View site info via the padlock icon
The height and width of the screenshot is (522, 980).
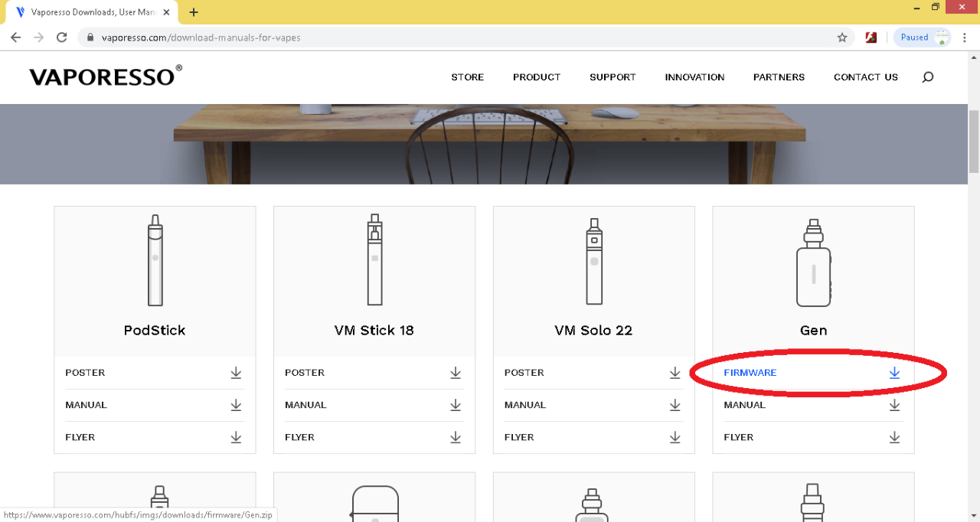click(90, 37)
